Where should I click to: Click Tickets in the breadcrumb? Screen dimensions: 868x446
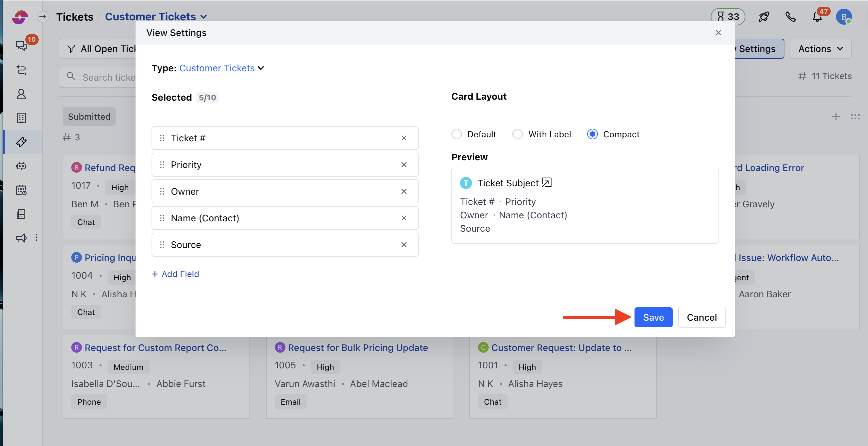75,17
